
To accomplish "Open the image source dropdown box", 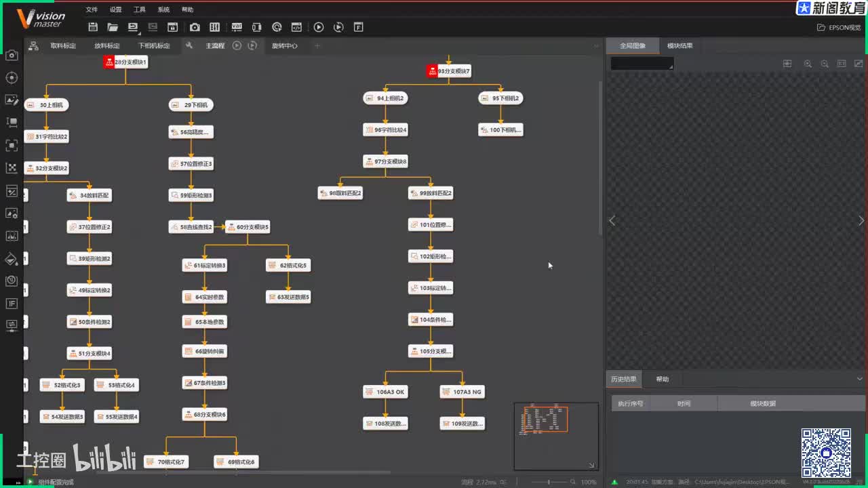I will coord(642,63).
